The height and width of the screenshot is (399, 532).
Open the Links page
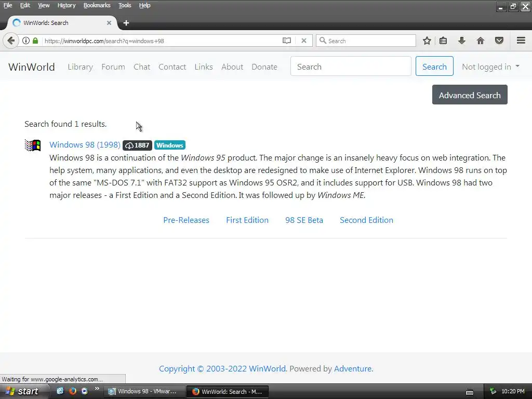coord(204,67)
